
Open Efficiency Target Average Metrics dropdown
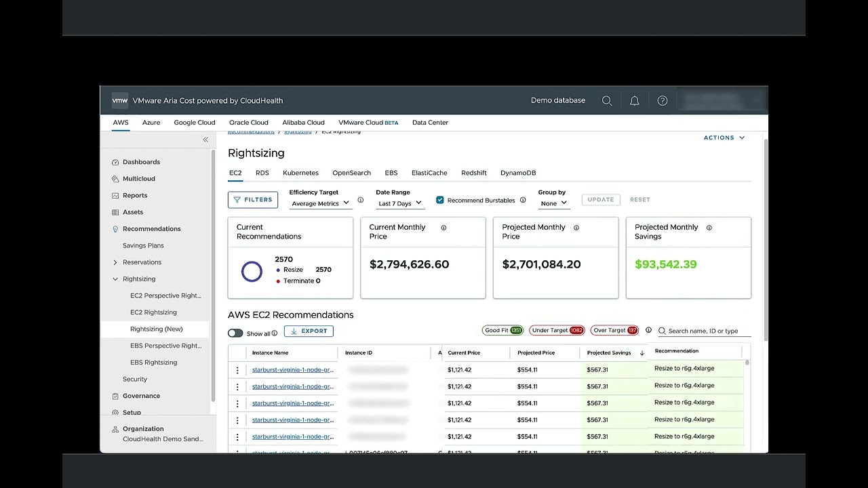tap(319, 203)
